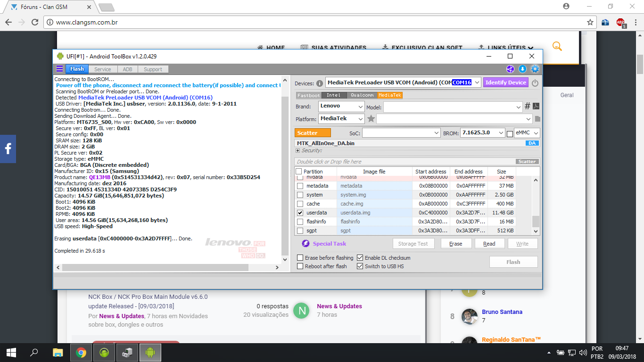644x362 pixels.
Task: Click the Facebook share sidebar icon
Action: click(x=8, y=149)
